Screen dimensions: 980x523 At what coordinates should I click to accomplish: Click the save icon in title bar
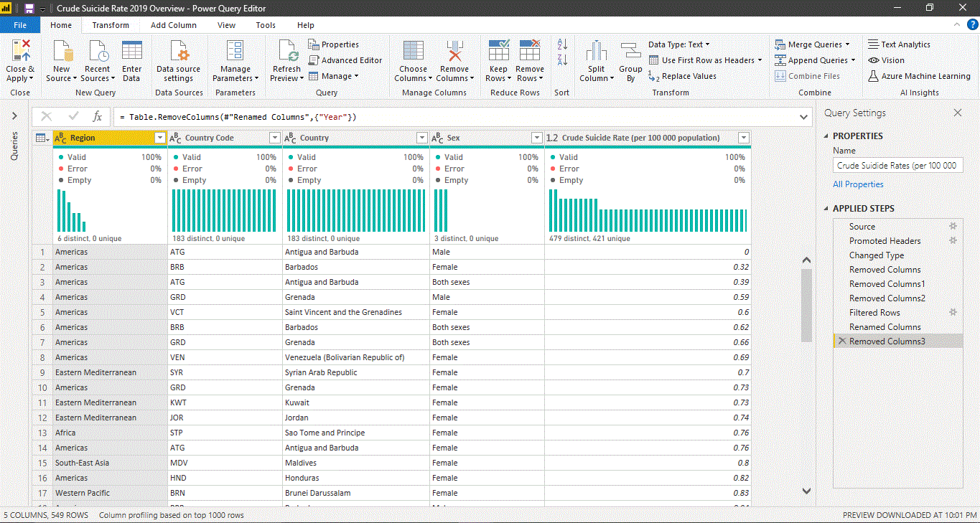point(29,9)
